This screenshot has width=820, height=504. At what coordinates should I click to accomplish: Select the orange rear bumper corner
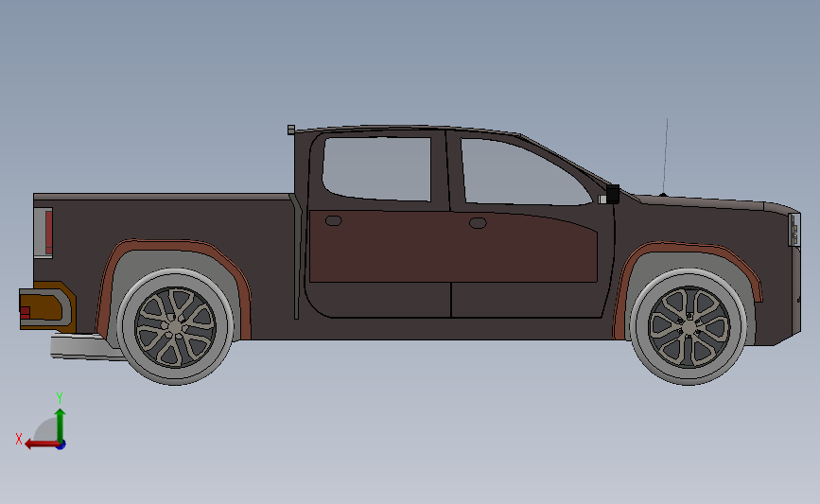coord(48,306)
